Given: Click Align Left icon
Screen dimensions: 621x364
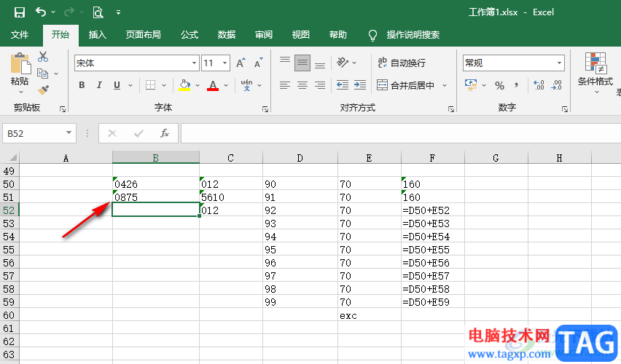Looking at the screenshot, I should pyautogui.click(x=285, y=85).
